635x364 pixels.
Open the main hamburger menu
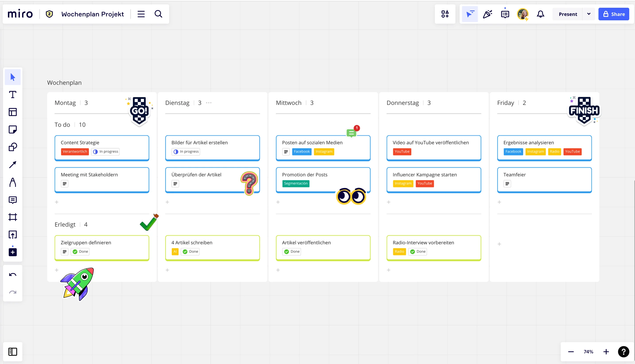[141, 14]
